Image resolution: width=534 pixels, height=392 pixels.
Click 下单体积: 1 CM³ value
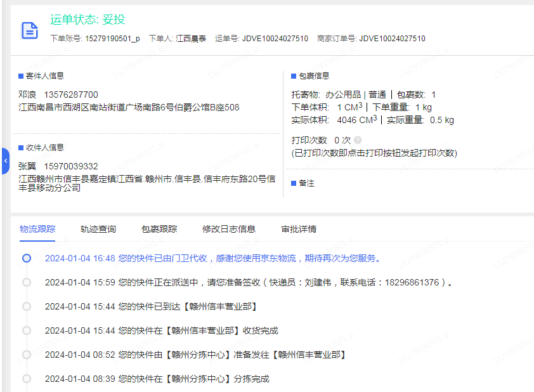(x=327, y=107)
